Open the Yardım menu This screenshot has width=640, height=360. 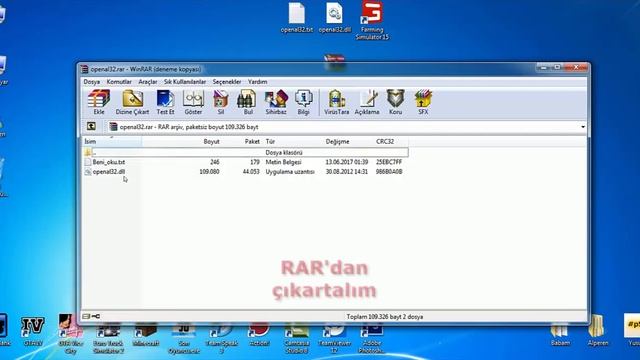258,82
